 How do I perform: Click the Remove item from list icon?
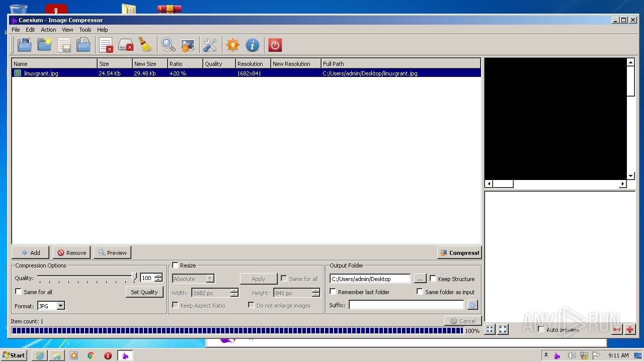pyautogui.click(x=106, y=45)
